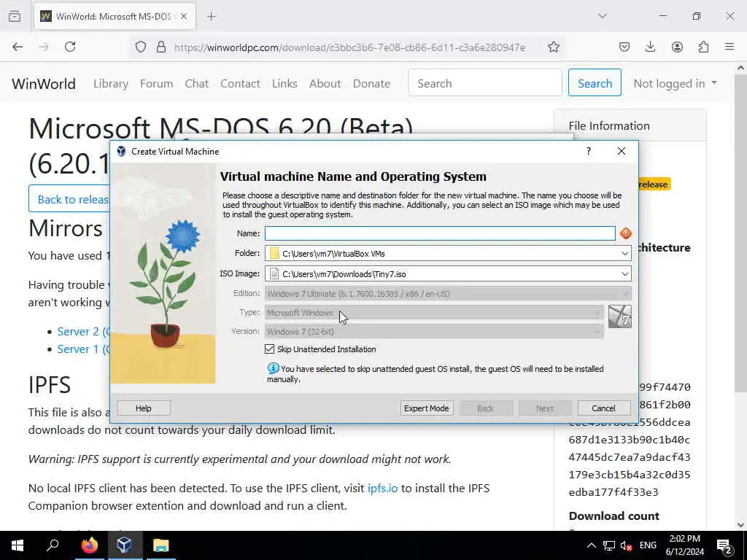The image size is (747, 560).
Task: Click the WinWorld search box
Action: pos(485,83)
